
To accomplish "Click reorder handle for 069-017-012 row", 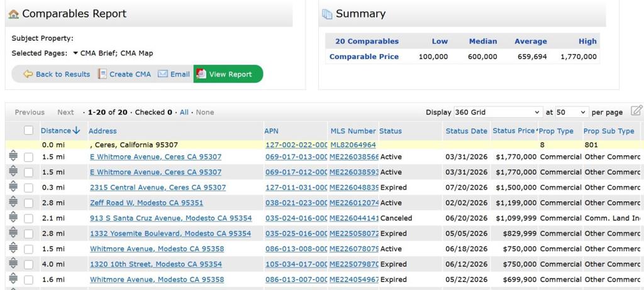I will pos(13,172).
